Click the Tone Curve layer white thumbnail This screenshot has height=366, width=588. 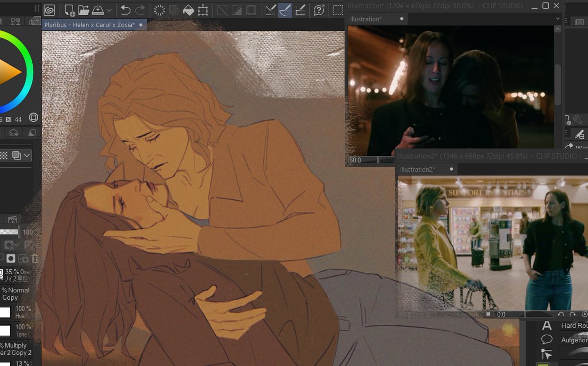[x=5, y=330]
